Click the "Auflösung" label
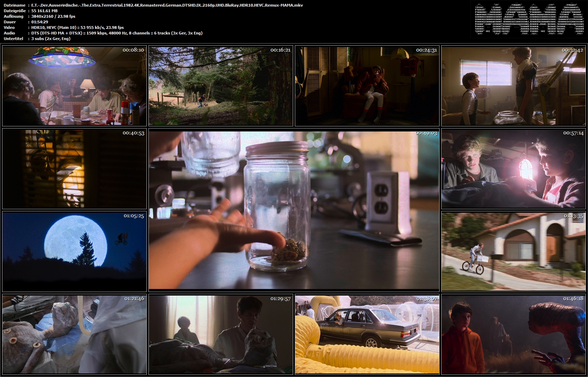Viewport: 588px width, 377px height. pos(14,16)
